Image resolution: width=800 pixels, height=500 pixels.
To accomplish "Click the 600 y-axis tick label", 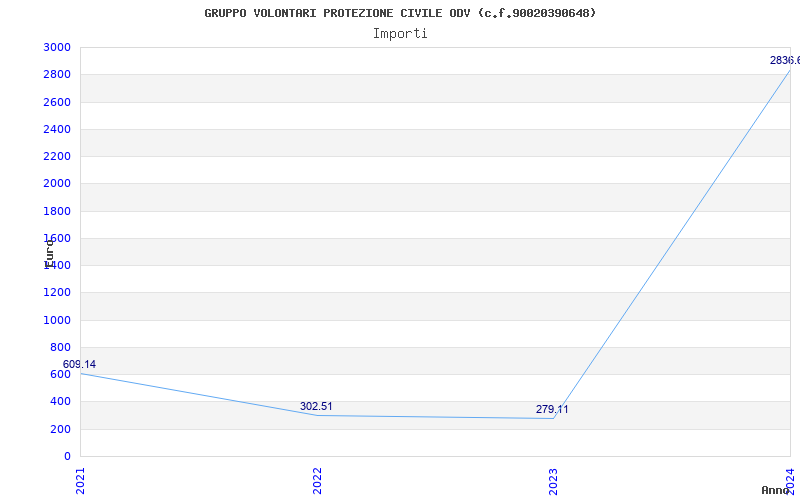I will (60, 374).
